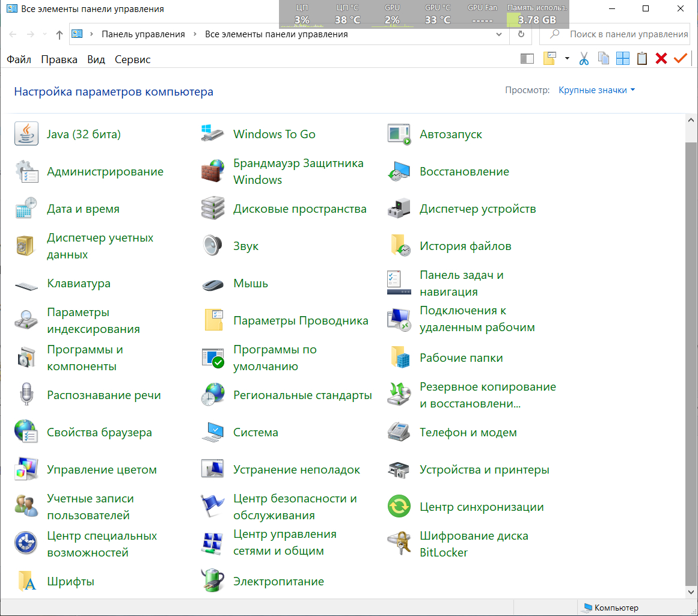Click the Параметры Проводника icon
Screen dimensions: 698x616
tap(213, 320)
